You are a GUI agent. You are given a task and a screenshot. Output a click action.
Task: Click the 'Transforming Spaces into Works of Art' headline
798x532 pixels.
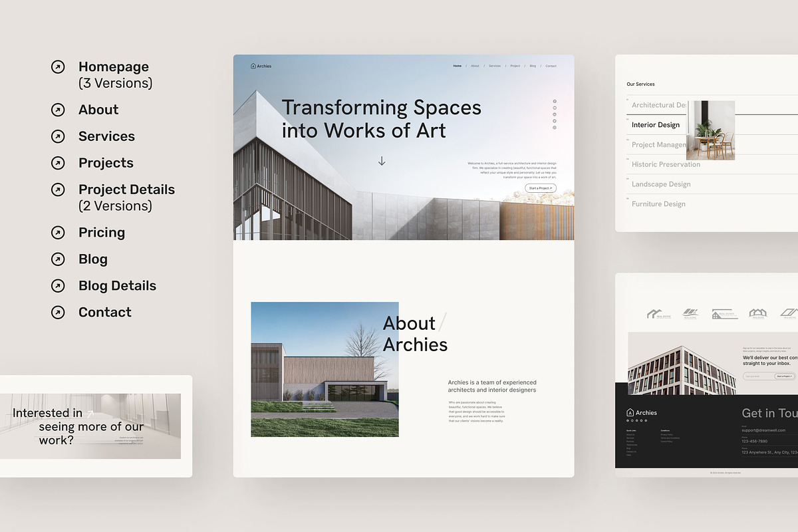(381, 118)
